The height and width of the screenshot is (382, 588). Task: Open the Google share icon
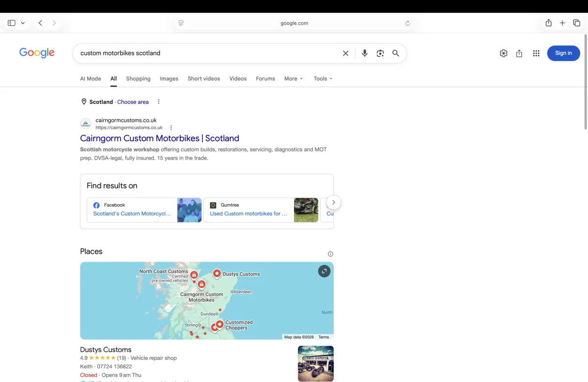pos(519,53)
